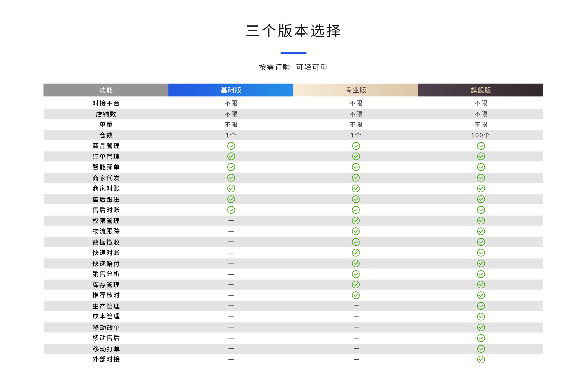This screenshot has height=374, width=588.
Task: Click the 智能筛单 feature label
Action: click(106, 167)
